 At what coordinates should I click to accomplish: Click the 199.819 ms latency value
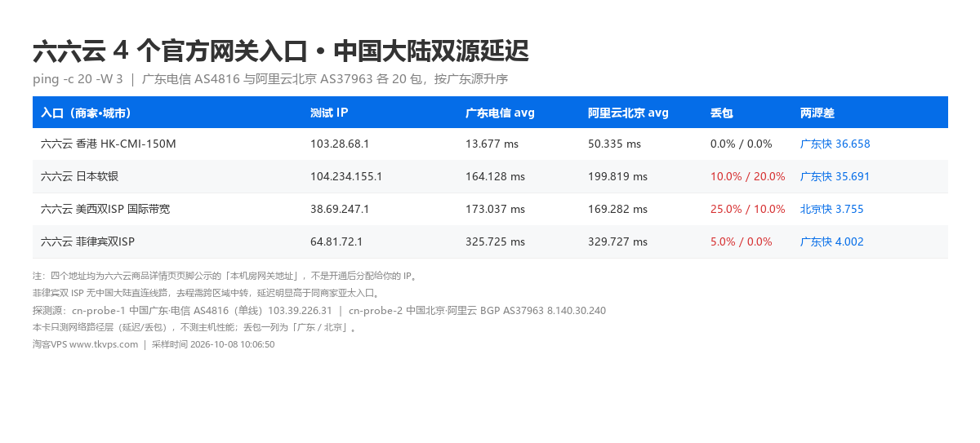click(617, 176)
